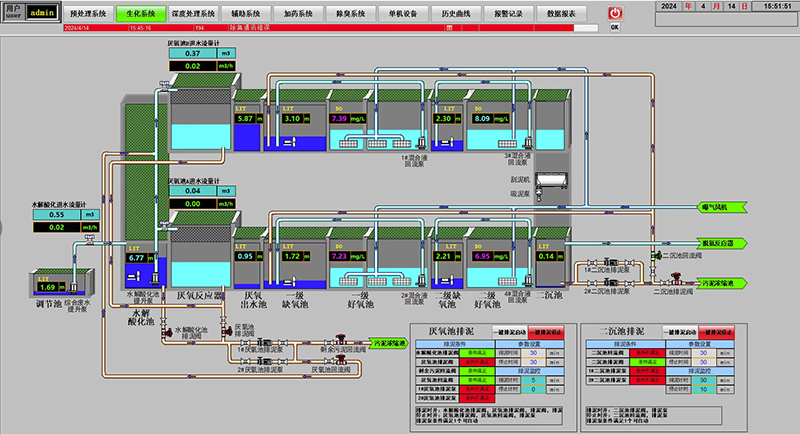Click the 5.87 m level reading
The width and height of the screenshot is (800, 434).
(245, 118)
